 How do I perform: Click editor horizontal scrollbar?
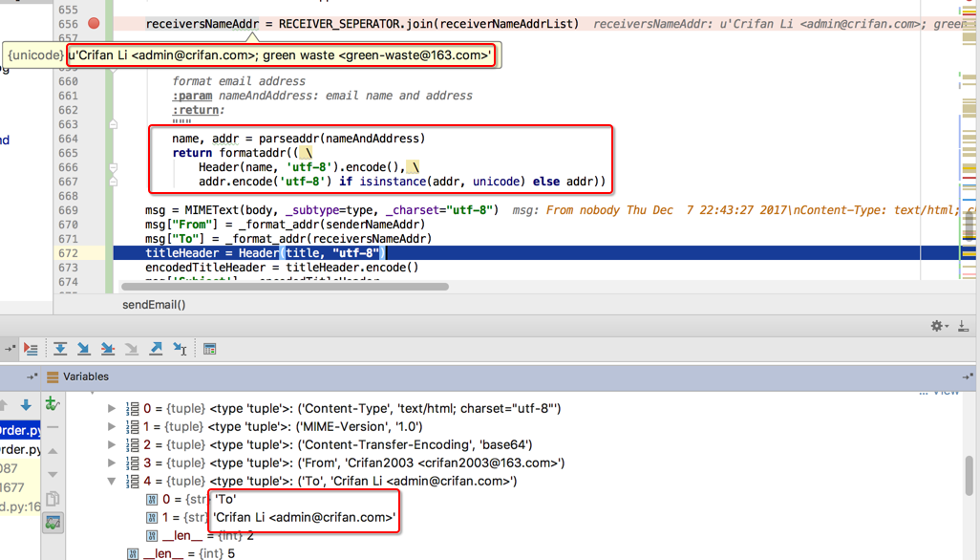pos(285,287)
